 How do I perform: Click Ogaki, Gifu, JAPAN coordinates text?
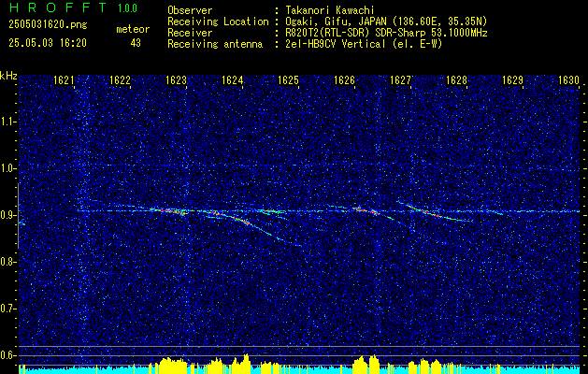click(x=386, y=22)
